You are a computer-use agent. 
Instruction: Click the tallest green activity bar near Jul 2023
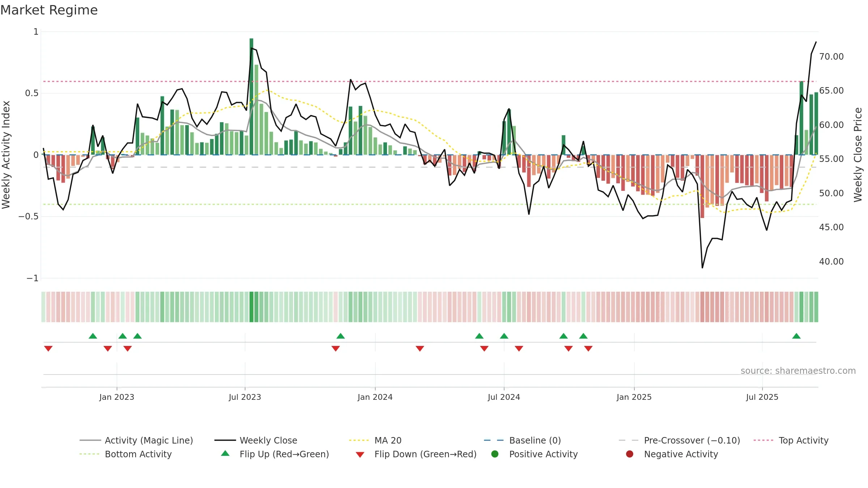(251, 97)
